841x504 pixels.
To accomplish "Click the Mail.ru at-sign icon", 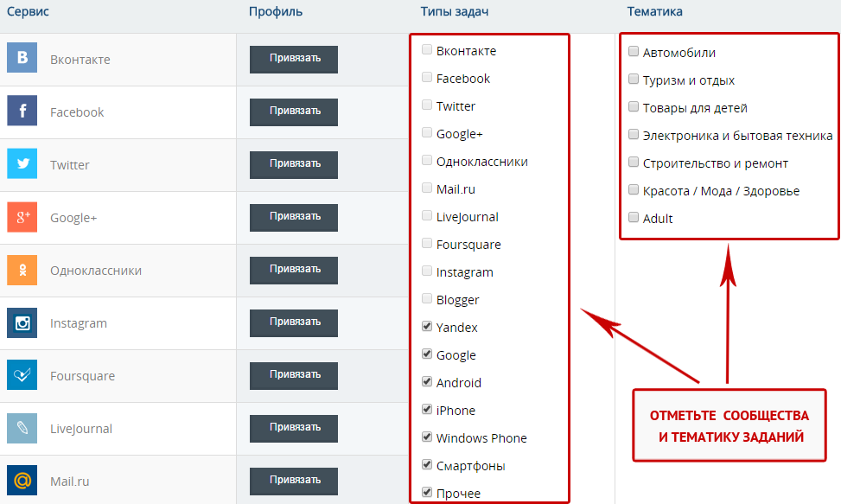I will point(22,481).
